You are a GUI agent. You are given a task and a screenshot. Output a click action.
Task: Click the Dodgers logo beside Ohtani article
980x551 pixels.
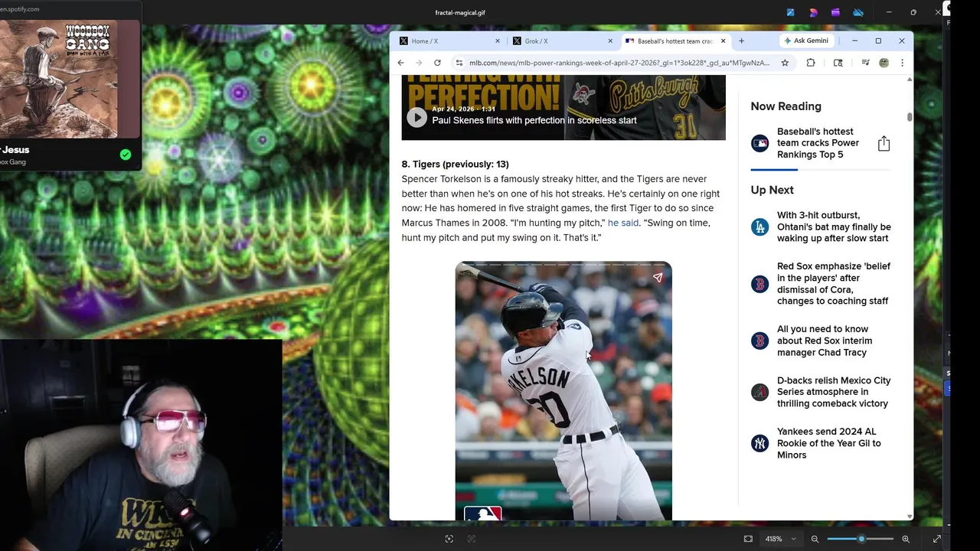click(x=759, y=227)
